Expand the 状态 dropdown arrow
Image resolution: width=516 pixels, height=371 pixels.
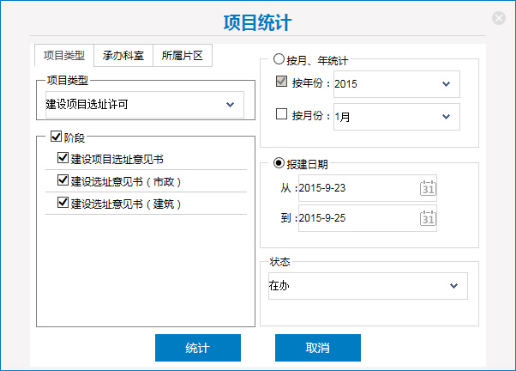[x=454, y=286]
